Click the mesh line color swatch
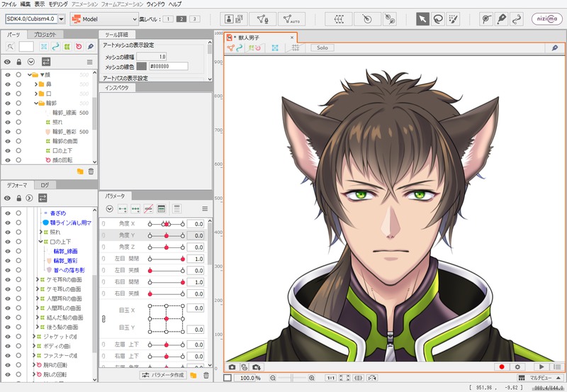This screenshot has width=567, height=392. click(x=141, y=66)
